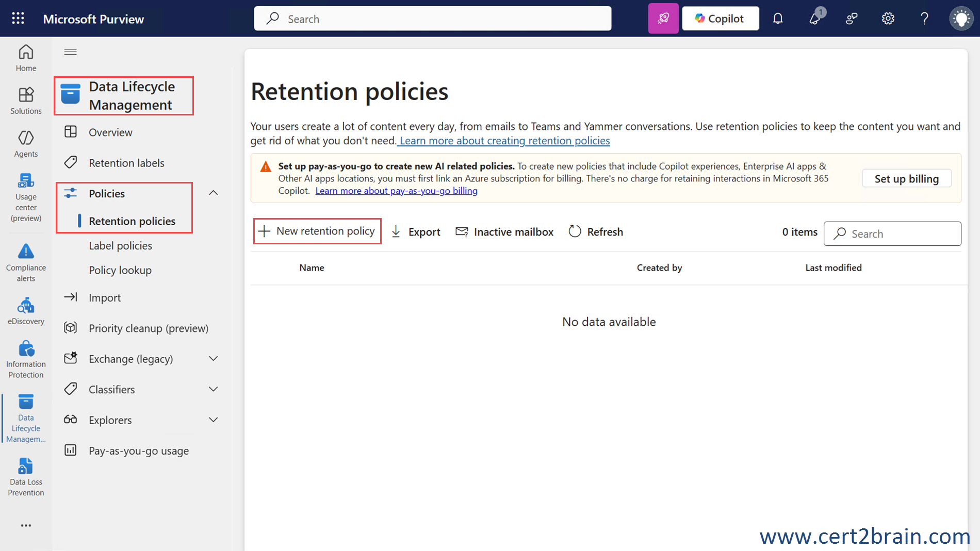Click the Set up billing button
Image resolution: width=980 pixels, height=551 pixels.
tap(906, 178)
